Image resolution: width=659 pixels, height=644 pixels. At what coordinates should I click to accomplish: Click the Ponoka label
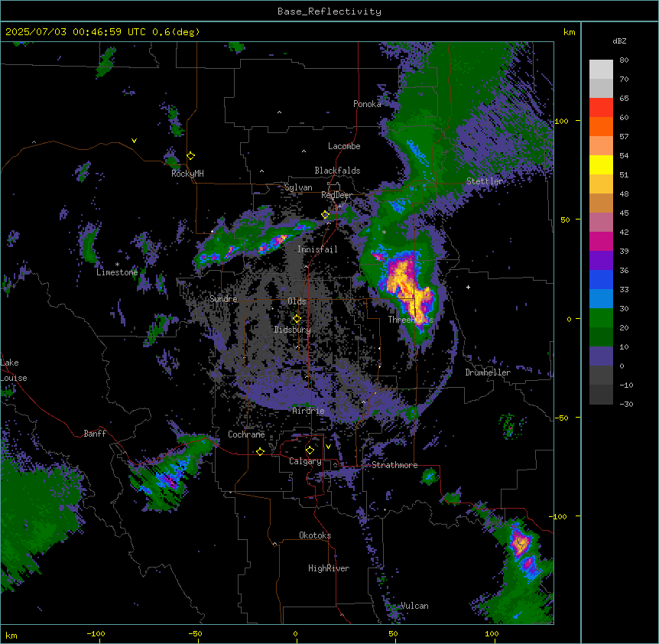367,104
